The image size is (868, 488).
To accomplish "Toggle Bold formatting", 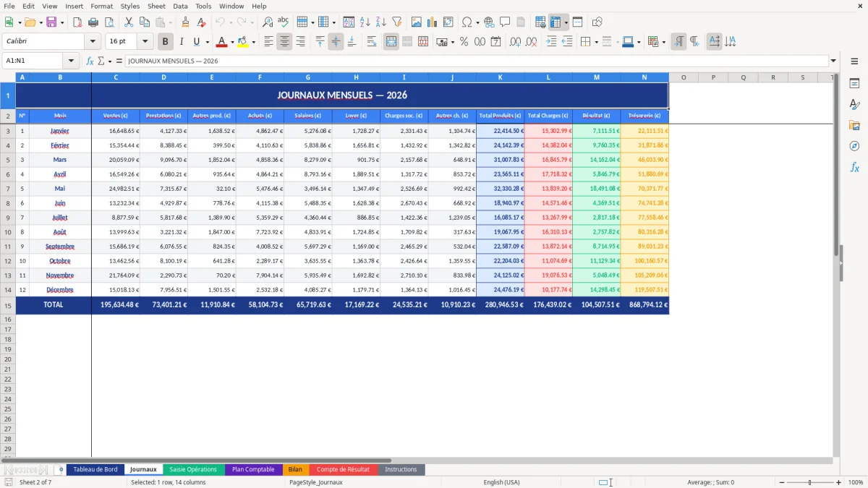I will point(166,42).
